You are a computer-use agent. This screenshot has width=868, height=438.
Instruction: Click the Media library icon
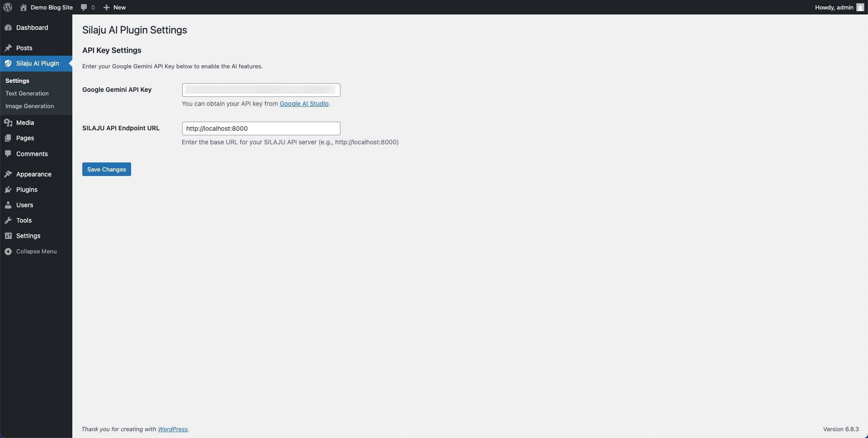pos(8,123)
